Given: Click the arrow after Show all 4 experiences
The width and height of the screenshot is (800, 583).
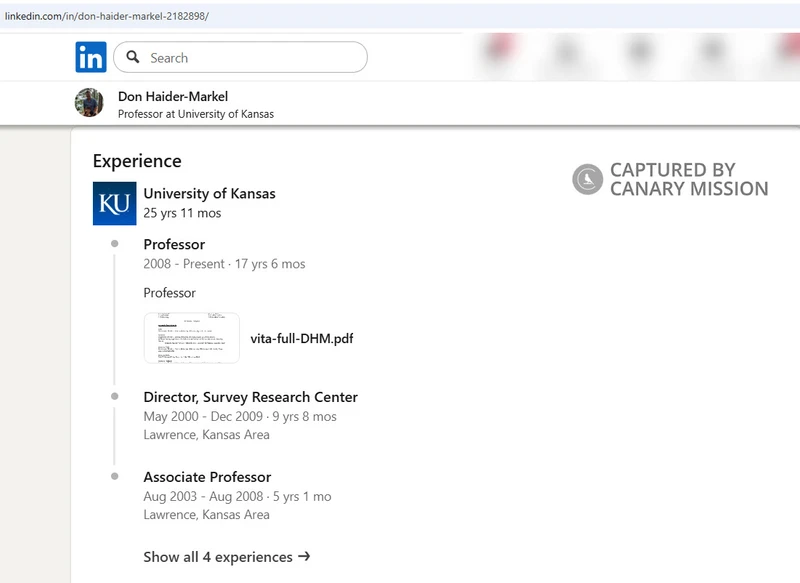Looking at the screenshot, I should click(304, 557).
